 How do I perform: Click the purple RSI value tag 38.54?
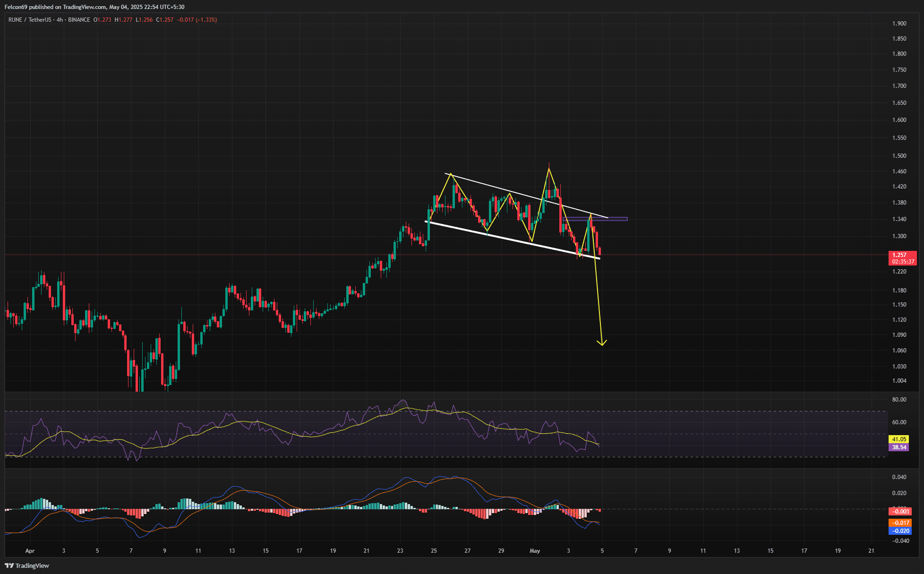pos(898,447)
